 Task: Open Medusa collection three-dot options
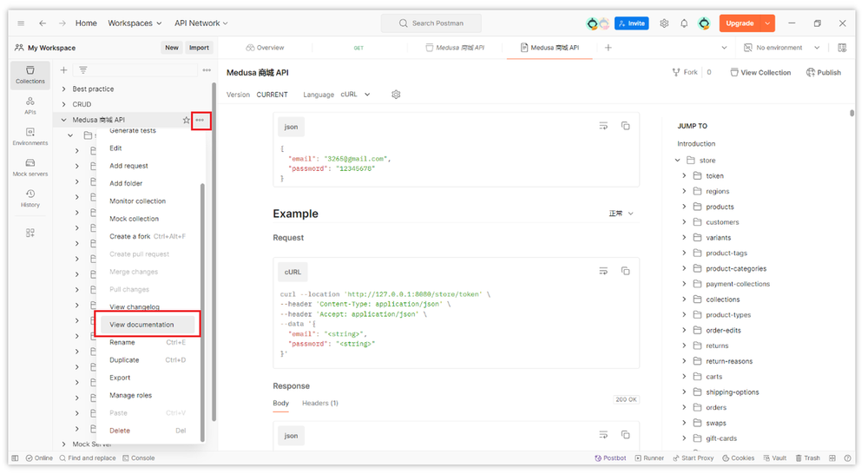[x=200, y=120]
